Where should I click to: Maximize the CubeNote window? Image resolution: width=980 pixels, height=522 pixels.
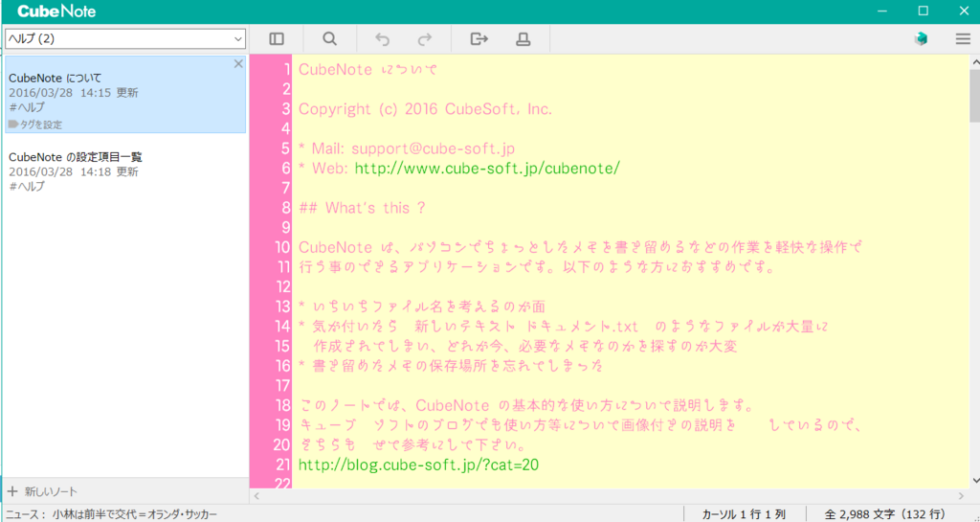tap(923, 11)
